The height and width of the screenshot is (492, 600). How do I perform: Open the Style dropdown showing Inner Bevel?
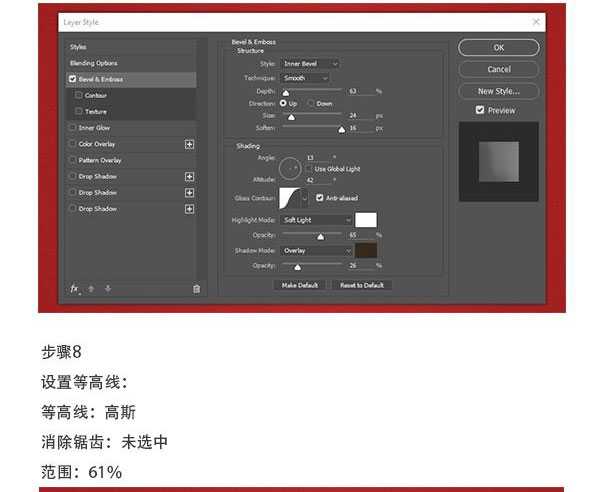310,64
